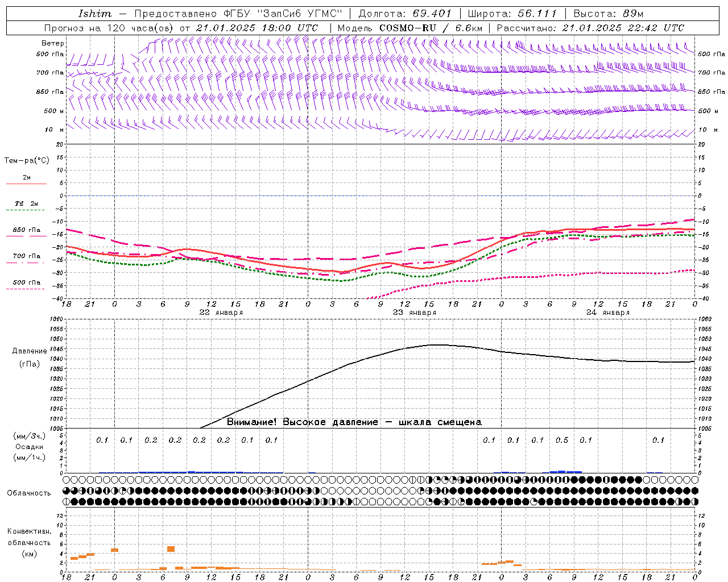Viewport: 728px width, 582px height.
Task: Click the Давление pressure label
Action: pos(30,351)
